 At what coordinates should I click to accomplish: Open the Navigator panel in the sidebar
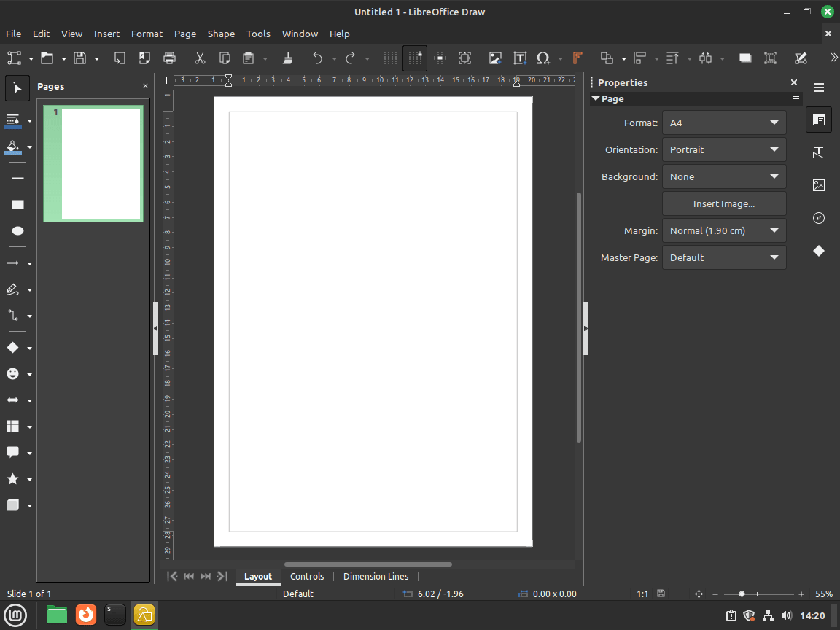pyautogui.click(x=818, y=218)
